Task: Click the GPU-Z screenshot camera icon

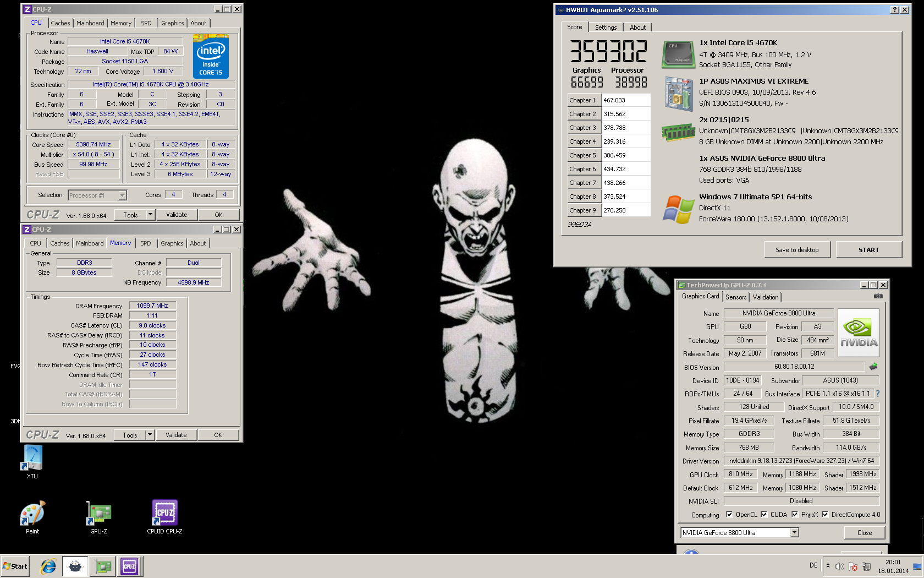Action: (878, 296)
